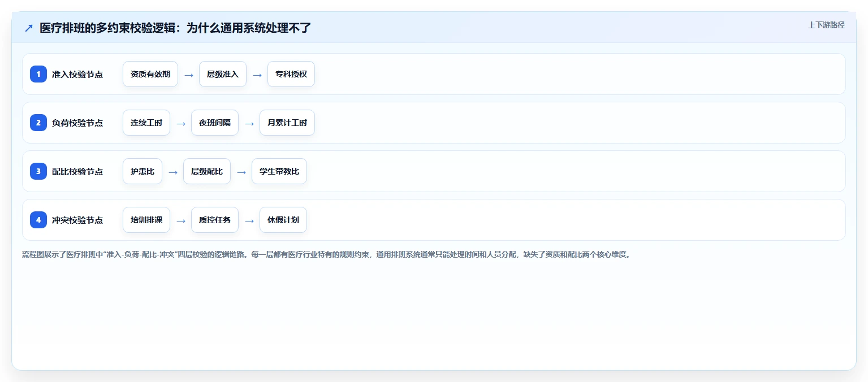
Task: Click the number 4 step badge
Action: [38, 220]
